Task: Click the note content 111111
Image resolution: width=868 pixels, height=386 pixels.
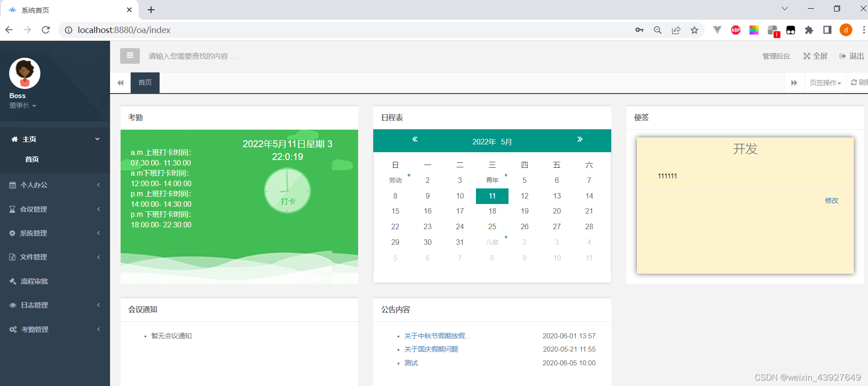Action: 667,176
